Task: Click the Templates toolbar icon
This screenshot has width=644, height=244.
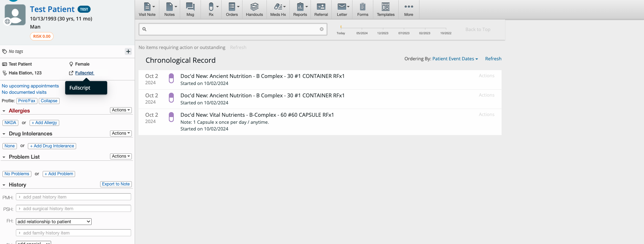Action: [x=385, y=10]
